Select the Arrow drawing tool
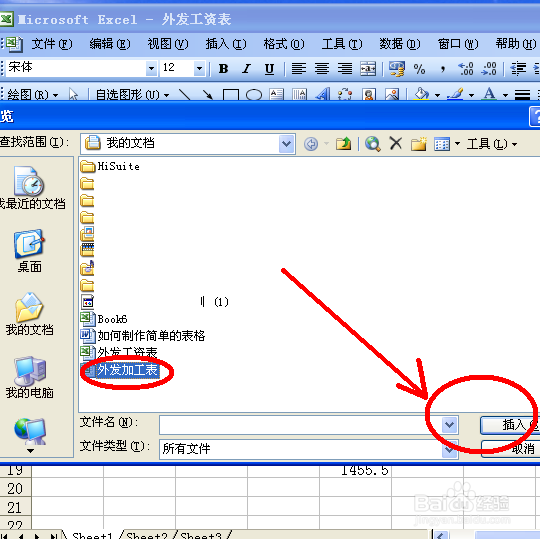This screenshot has height=539, width=540. tap(207, 94)
